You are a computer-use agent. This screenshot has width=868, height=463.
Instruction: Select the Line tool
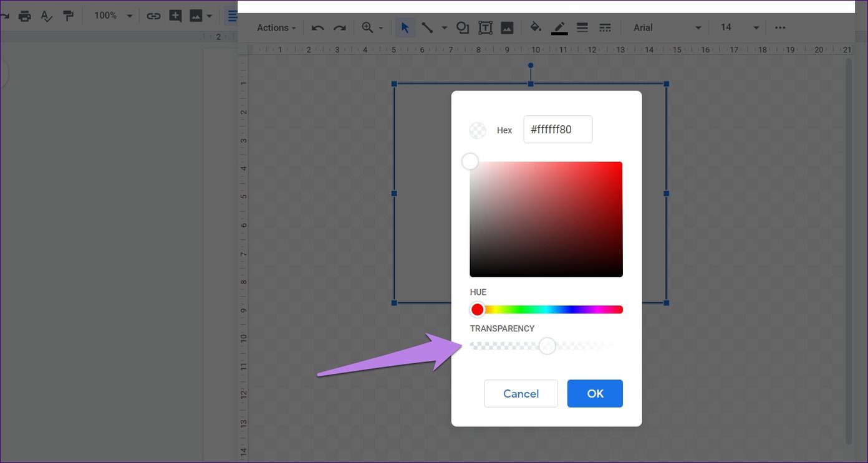427,28
